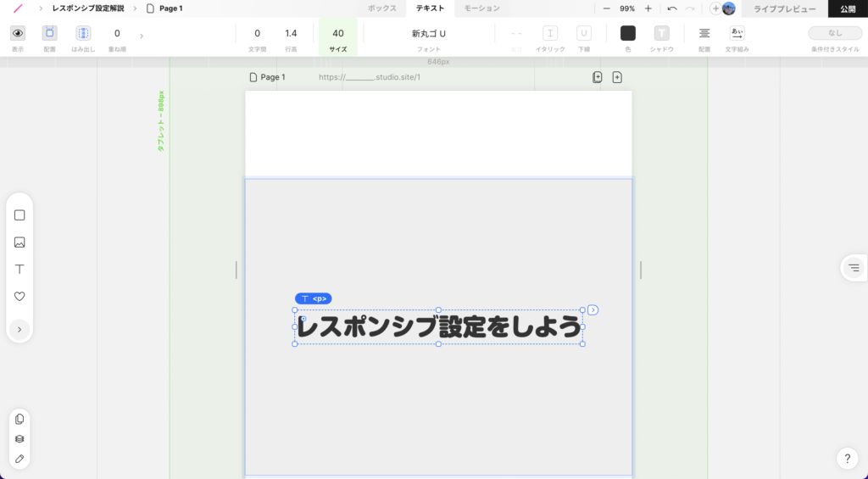Set the 重ね順 z-index value field

(117, 33)
